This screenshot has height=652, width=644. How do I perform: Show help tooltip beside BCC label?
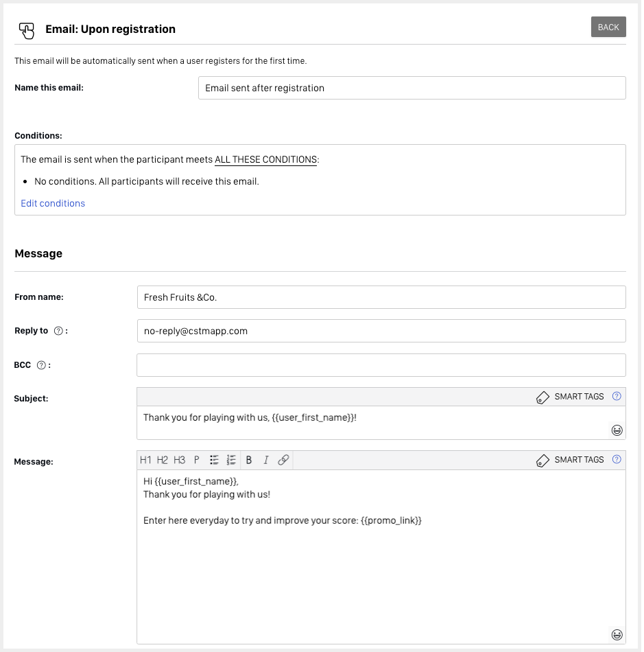click(x=41, y=365)
